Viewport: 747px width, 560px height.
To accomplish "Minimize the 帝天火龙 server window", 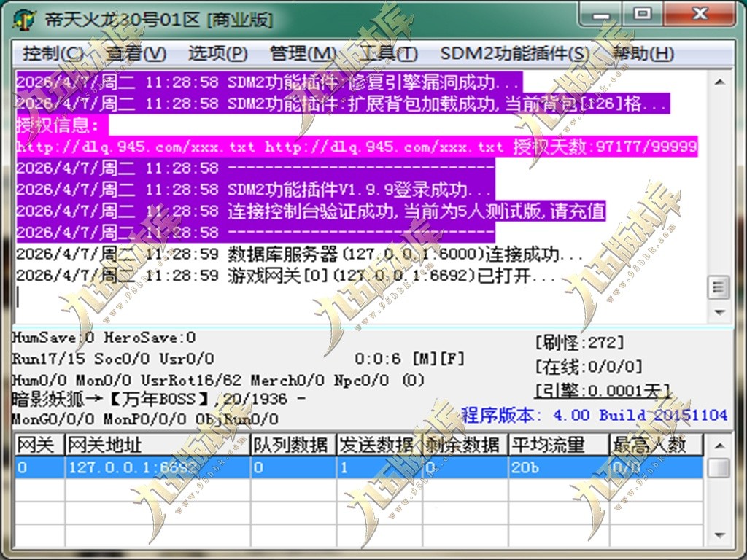I will (x=601, y=15).
